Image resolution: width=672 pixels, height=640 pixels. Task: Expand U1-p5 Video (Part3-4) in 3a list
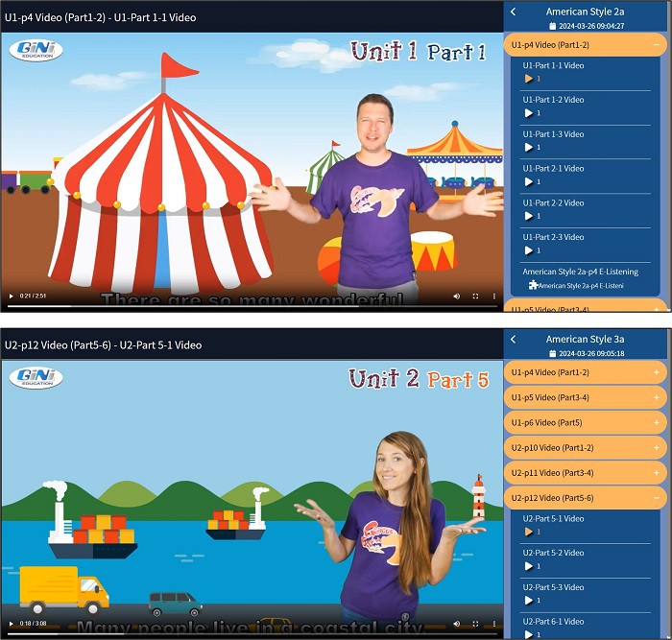point(656,397)
